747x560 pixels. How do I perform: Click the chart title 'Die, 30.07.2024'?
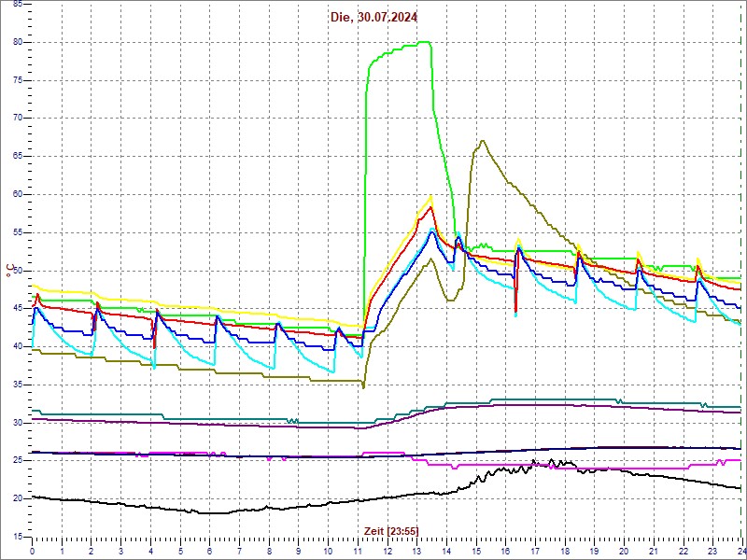tap(374, 18)
